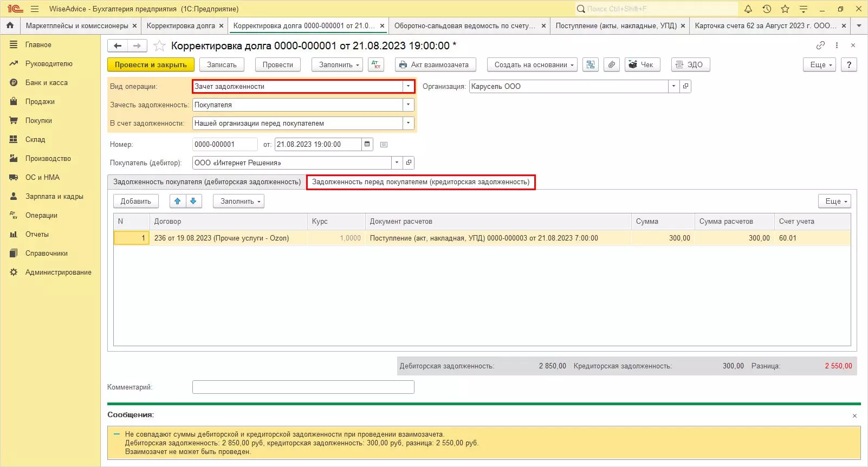Open the Оборотно-сальдовая ведомость tab
The width and height of the screenshot is (868, 467).
point(464,25)
